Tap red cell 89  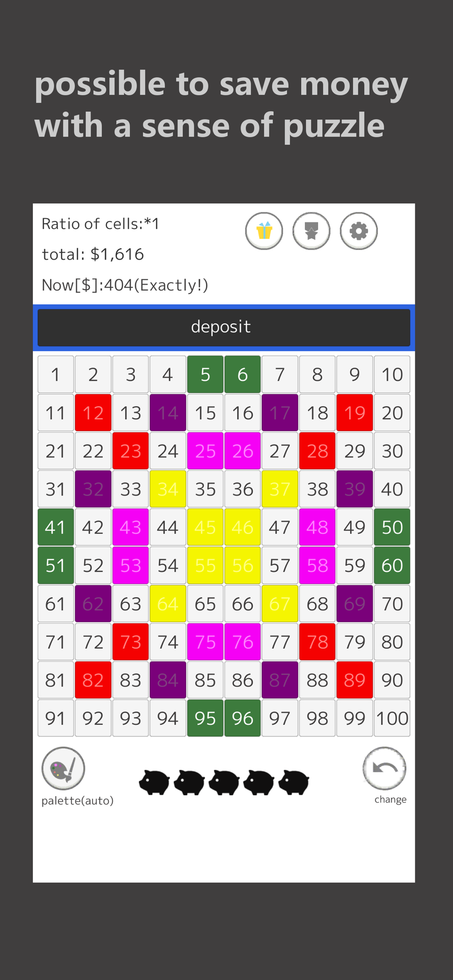[x=355, y=680]
